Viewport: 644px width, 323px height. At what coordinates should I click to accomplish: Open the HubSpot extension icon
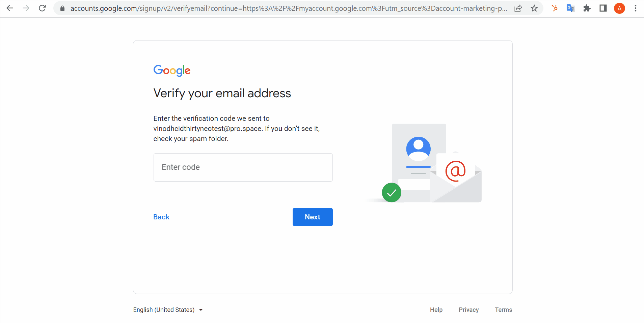555,8
